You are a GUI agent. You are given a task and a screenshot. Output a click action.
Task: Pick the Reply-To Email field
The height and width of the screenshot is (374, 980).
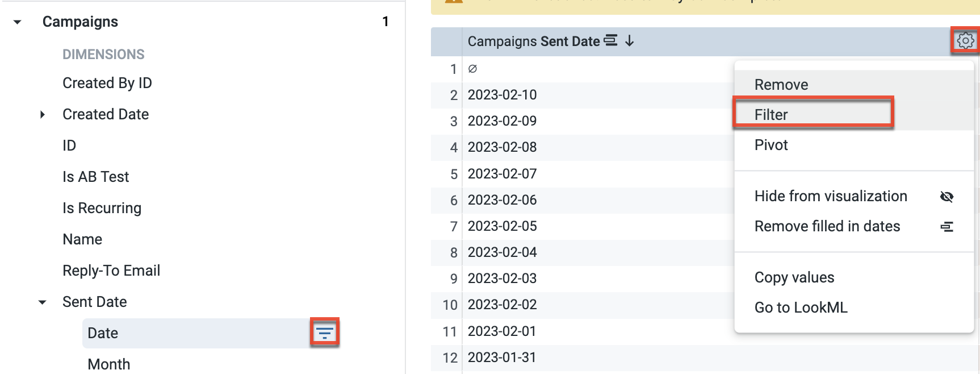(111, 271)
